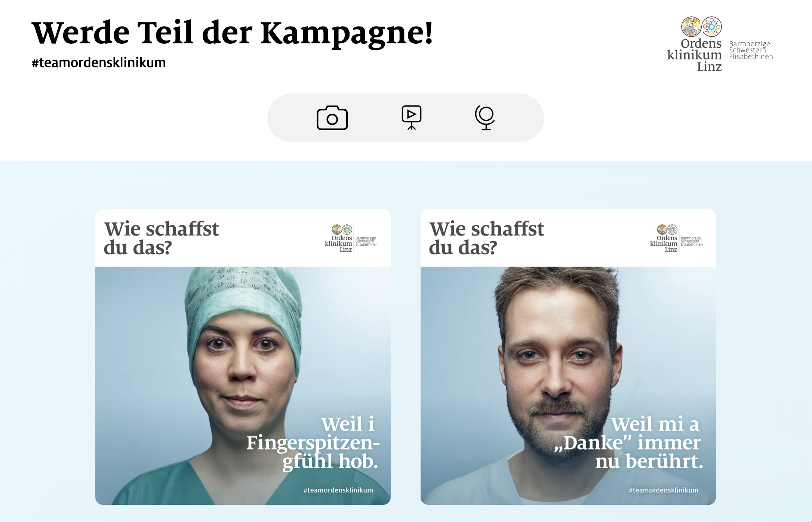Select the video presentation screen icon
The width and height of the screenshot is (812, 522).
tap(411, 118)
